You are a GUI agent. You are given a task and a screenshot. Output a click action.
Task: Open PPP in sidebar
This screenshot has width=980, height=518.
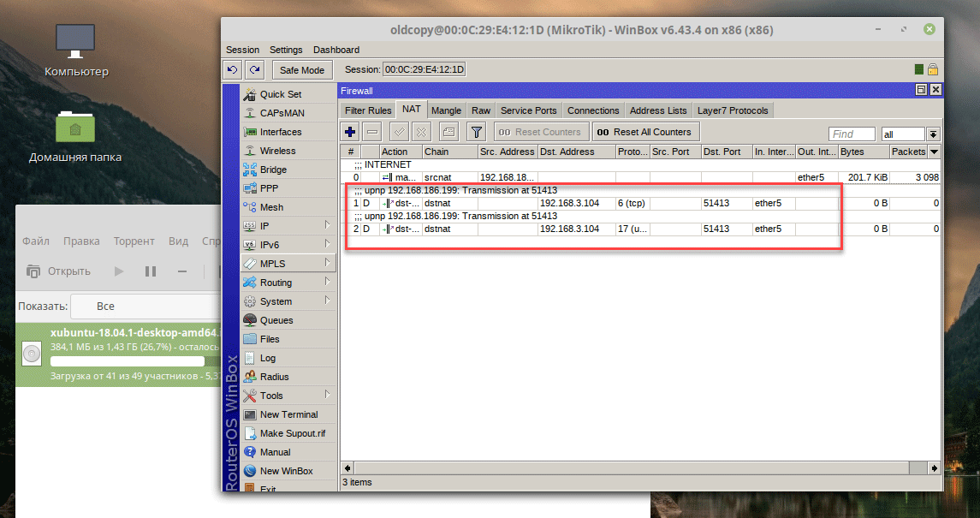point(288,188)
